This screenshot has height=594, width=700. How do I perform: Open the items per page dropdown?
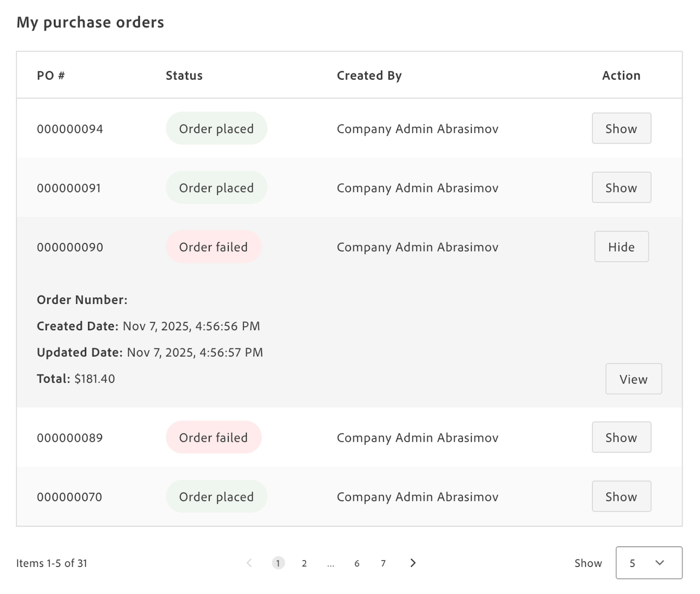[648, 563]
